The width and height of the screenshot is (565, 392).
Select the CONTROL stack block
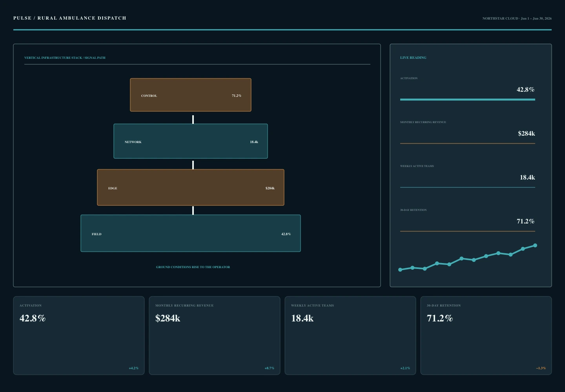point(191,95)
